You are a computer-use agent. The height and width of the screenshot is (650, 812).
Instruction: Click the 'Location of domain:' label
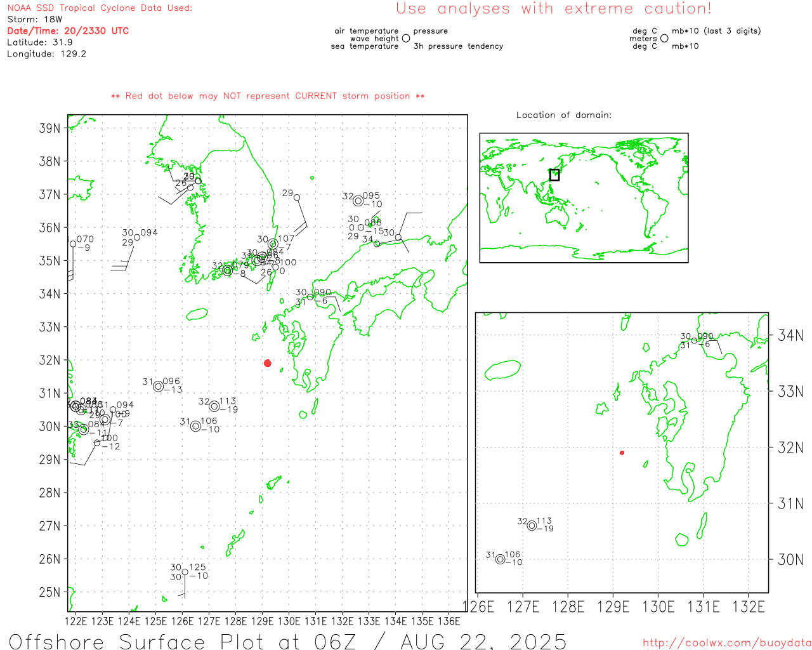coord(564,115)
